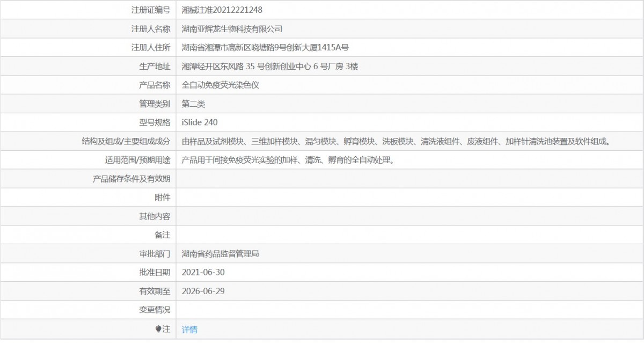Image resolution: width=644 pixels, height=343 pixels.
Task: Click the 注册人住所 label
Action: coord(151,47)
